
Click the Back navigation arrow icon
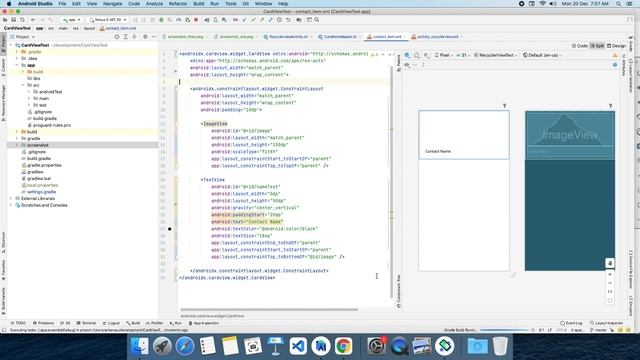pos(33,20)
